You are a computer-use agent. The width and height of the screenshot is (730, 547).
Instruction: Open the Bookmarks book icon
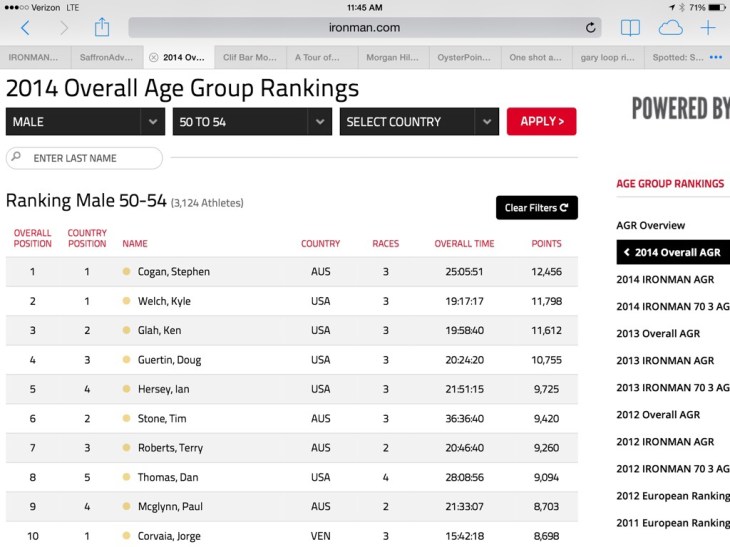[x=630, y=28]
